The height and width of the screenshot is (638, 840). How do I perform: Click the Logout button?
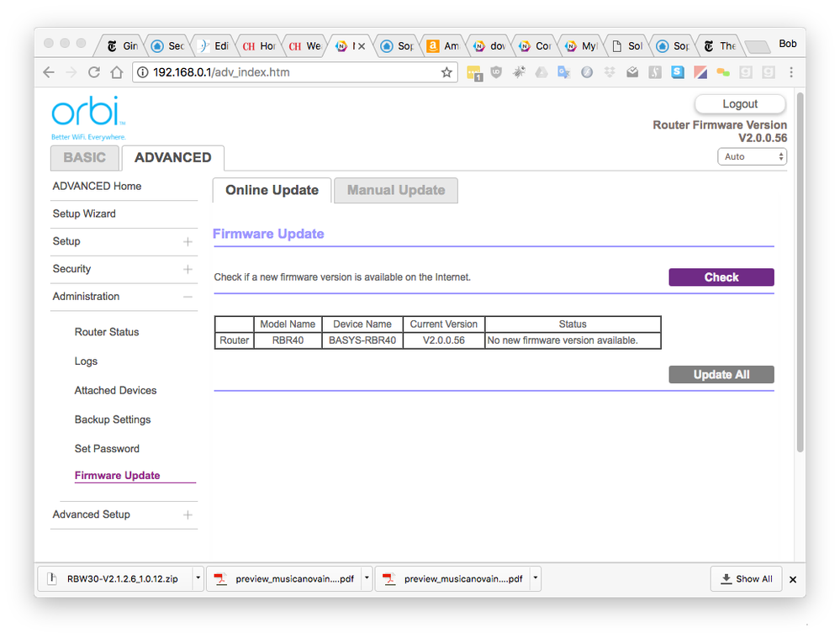[740, 104]
